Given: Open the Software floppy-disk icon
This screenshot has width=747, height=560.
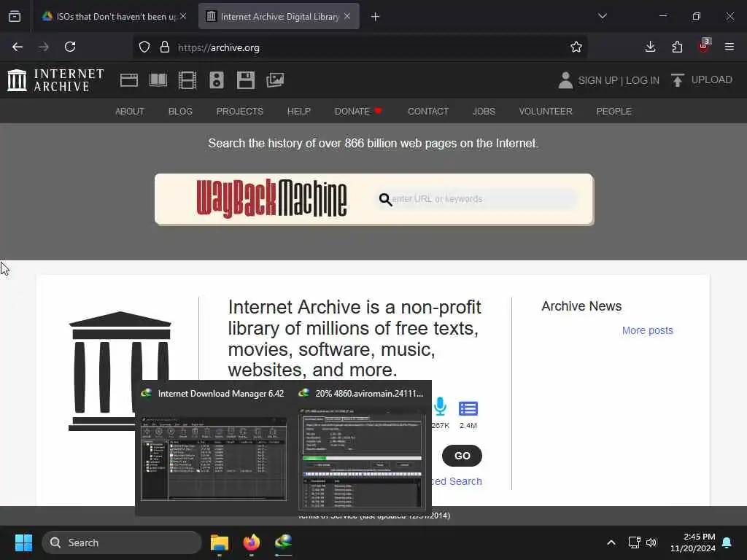Looking at the screenshot, I should (x=245, y=80).
